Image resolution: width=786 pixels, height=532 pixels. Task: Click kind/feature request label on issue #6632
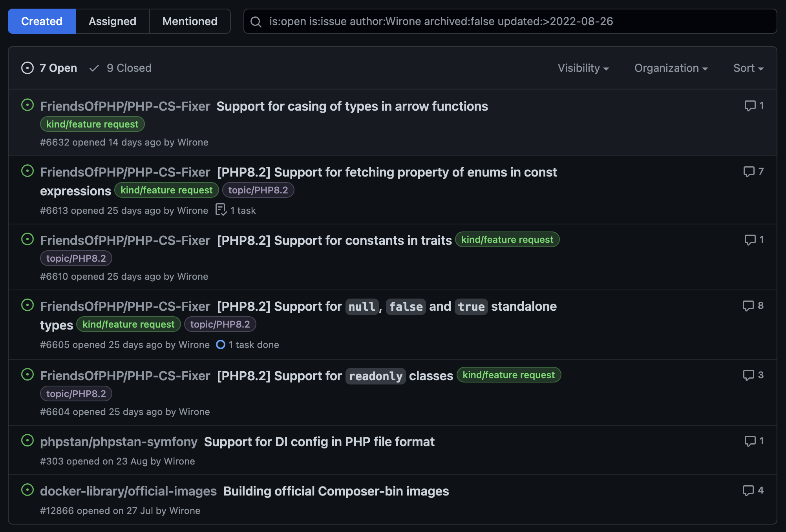click(92, 124)
